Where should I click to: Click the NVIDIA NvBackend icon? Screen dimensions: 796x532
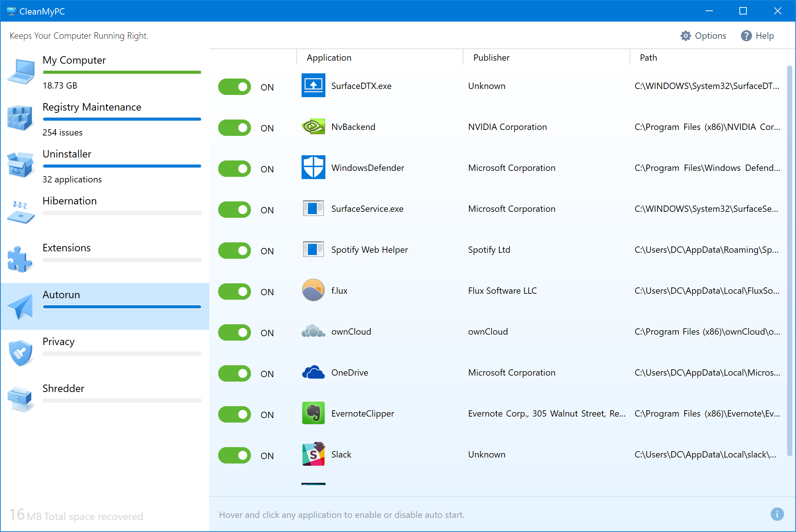click(x=313, y=127)
